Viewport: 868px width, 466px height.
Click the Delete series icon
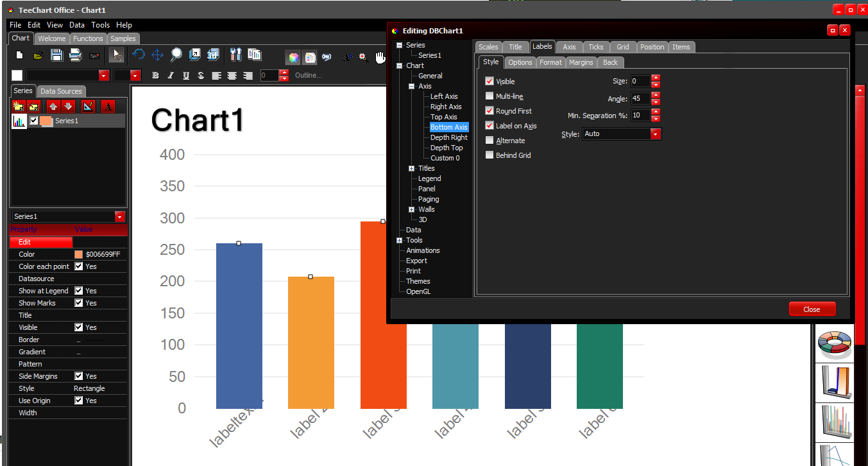tap(34, 106)
